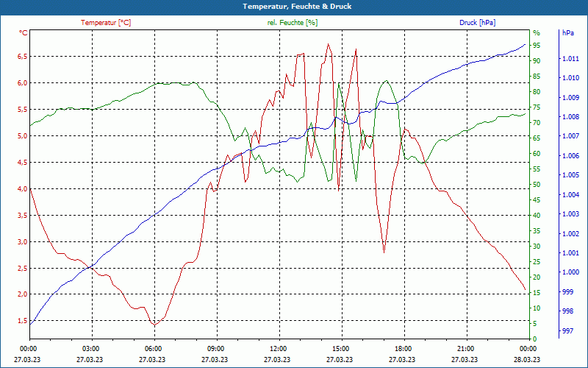Click the '45' humidity axis value
Screen dimensions: 588x368
(x=537, y=200)
